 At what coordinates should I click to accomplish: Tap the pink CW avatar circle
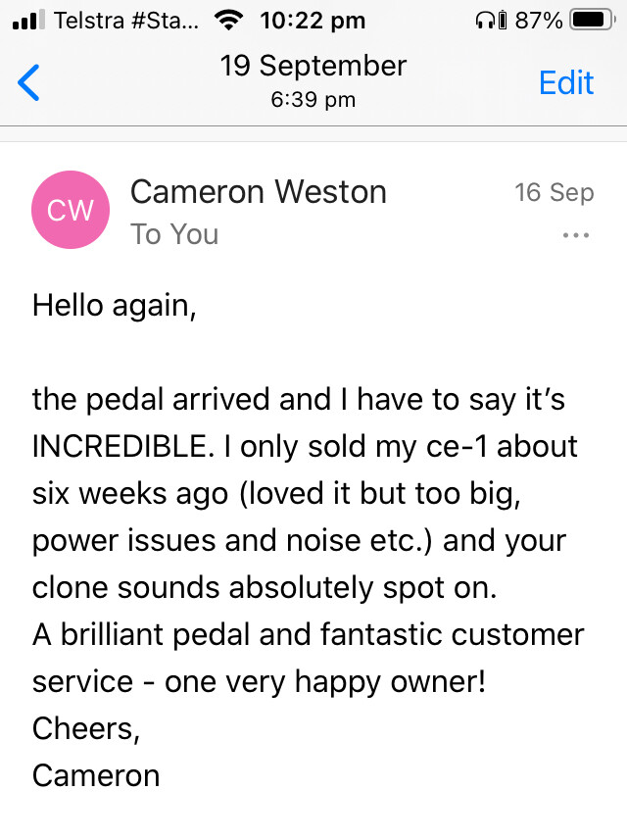(71, 209)
